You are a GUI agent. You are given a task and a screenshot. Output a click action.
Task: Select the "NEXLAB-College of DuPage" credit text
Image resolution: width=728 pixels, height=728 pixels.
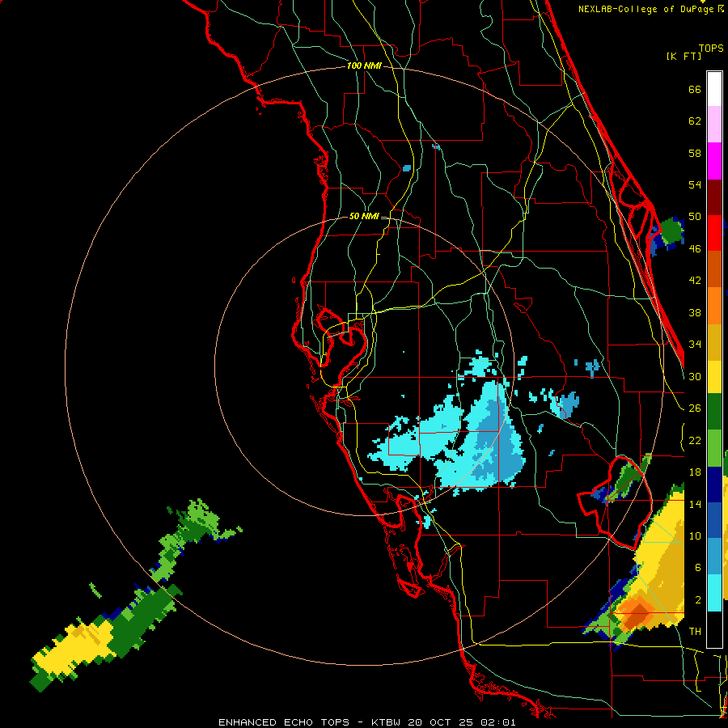point(647,9)
